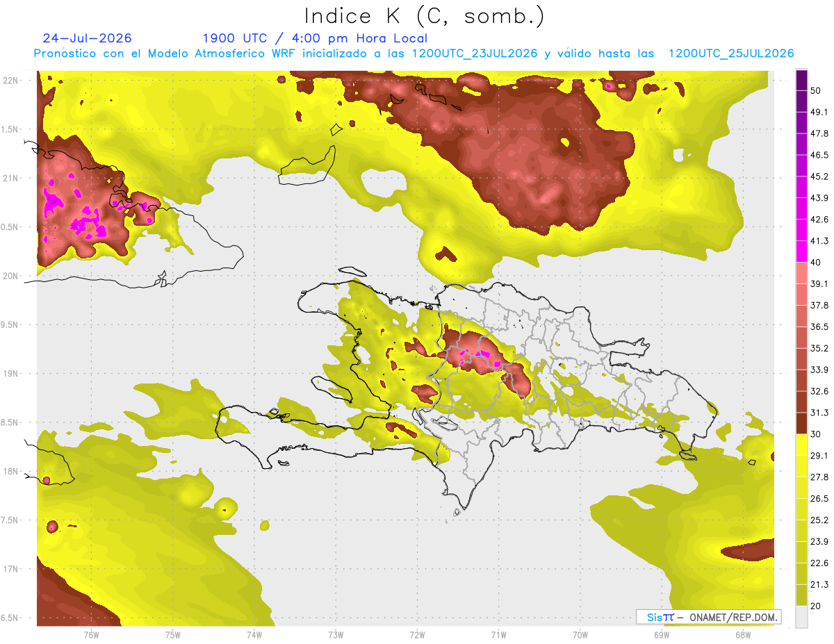Viewport: 834px width, 644px height.
Task: Click the legend value "46.5"
Action: 819,156
